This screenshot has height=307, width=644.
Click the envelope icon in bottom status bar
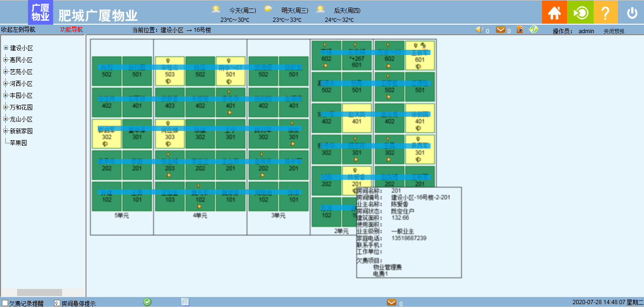(x=392, y=302)
